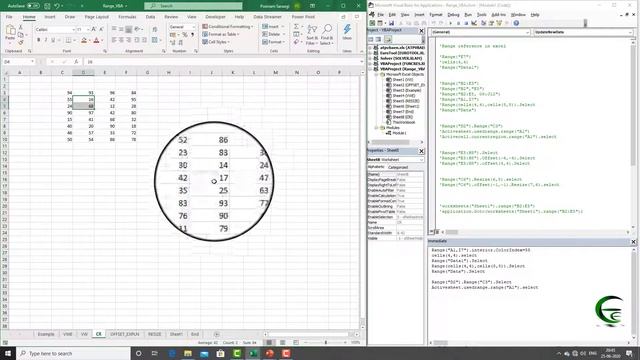Open the Data ribbon tab
Screen dimensions: 640x360
[150, 17]
